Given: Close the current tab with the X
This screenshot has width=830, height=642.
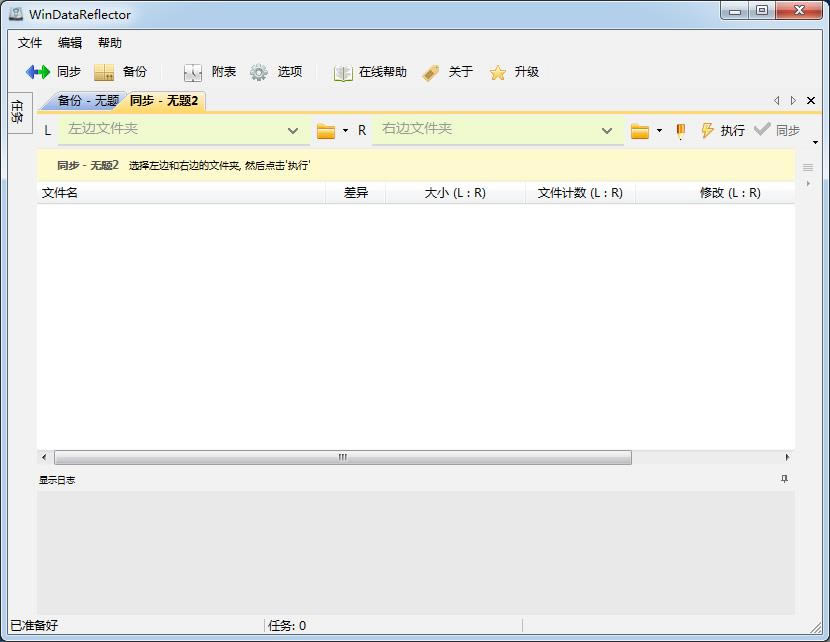Looking at the screenshot, I should [x=810, y=101].
